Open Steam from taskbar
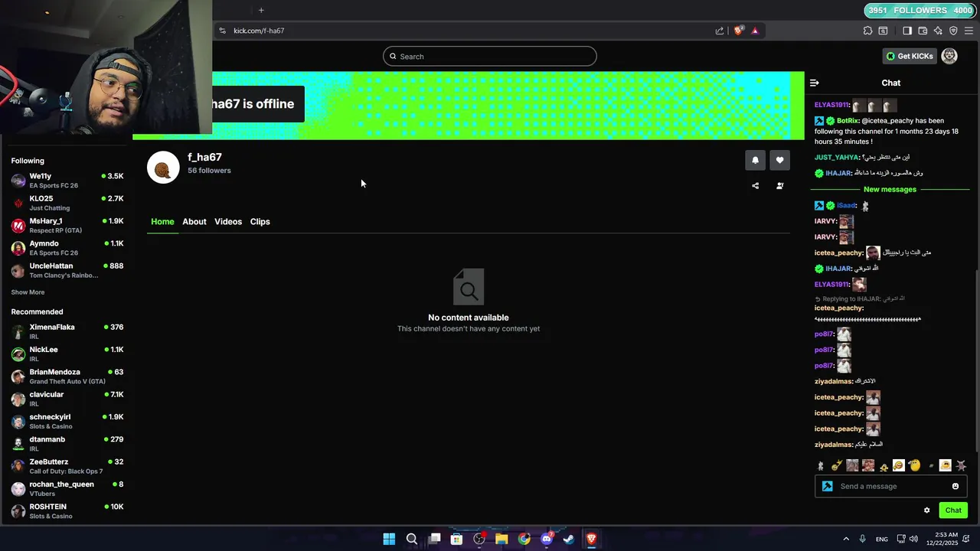 [x=569, y=539]
